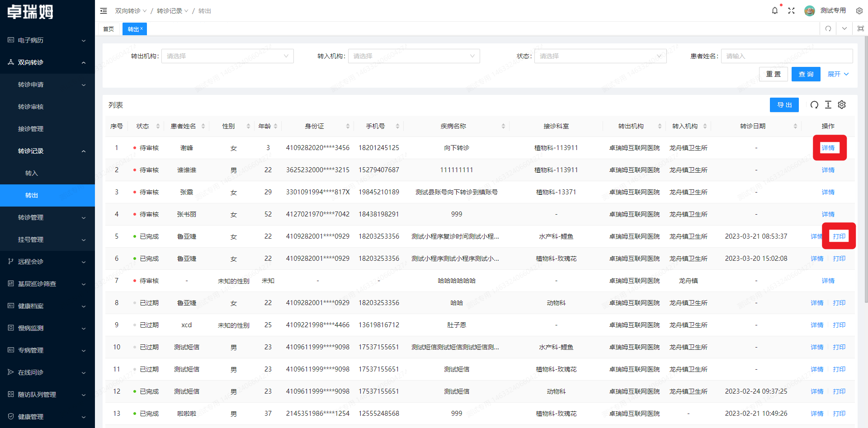Collapse sidebar using the hamburger menu icon
Viewport: 868px width, 428px height.
[x=104, y=11]
